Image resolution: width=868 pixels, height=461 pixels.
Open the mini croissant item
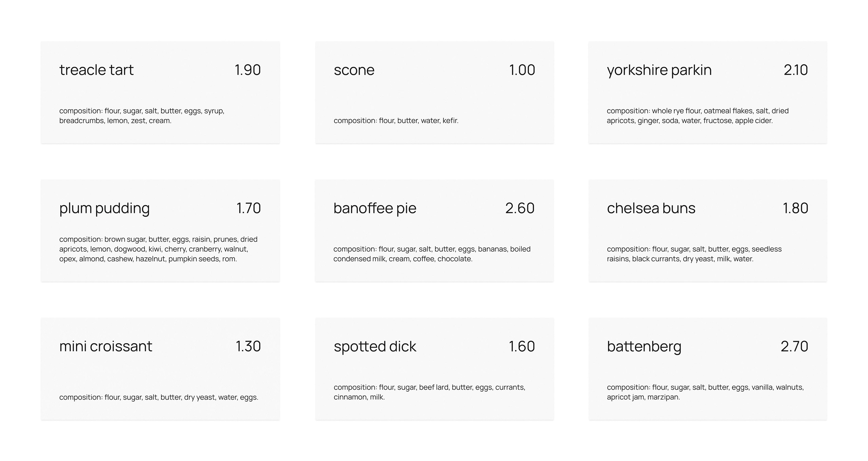[106, 346]
